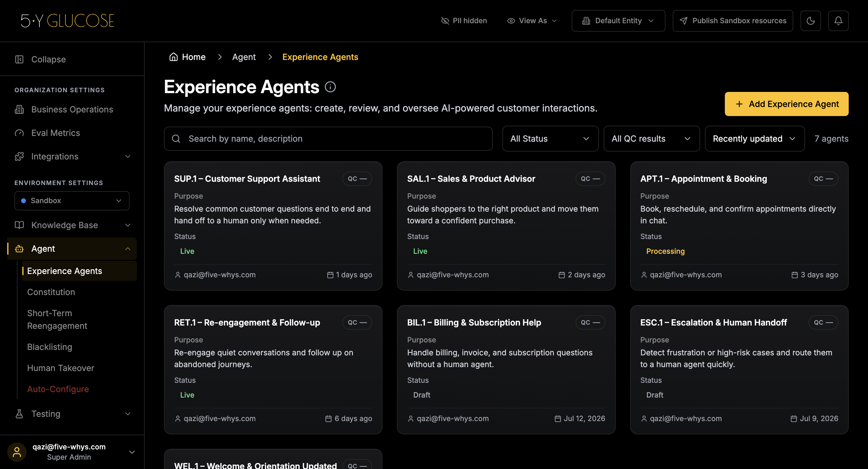This screenshot has height=469, width=868.
Task: Expand the Testing section chevron
Action: click(x=128, y=414)
